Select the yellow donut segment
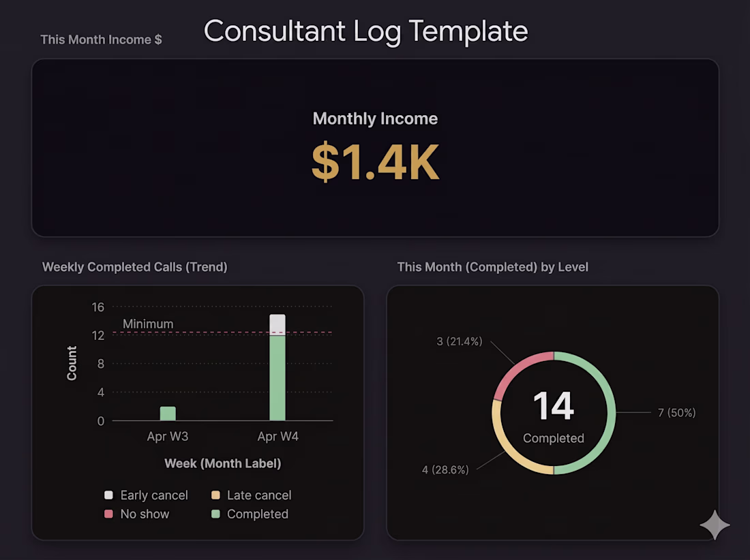The height and width of the screenshot is (560, 750). (508, 451)
